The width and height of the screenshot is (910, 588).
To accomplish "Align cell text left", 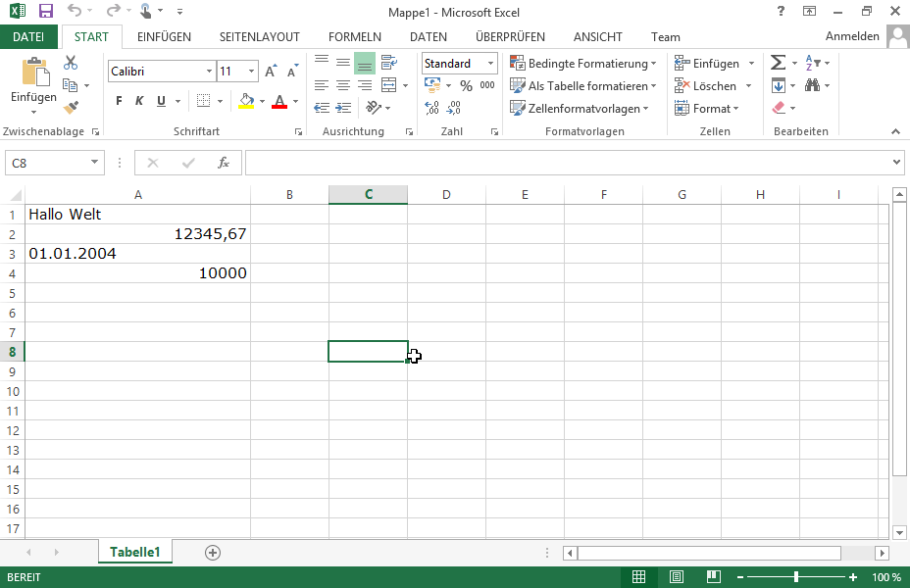I will pyautogui.click(x=322, y=85).
